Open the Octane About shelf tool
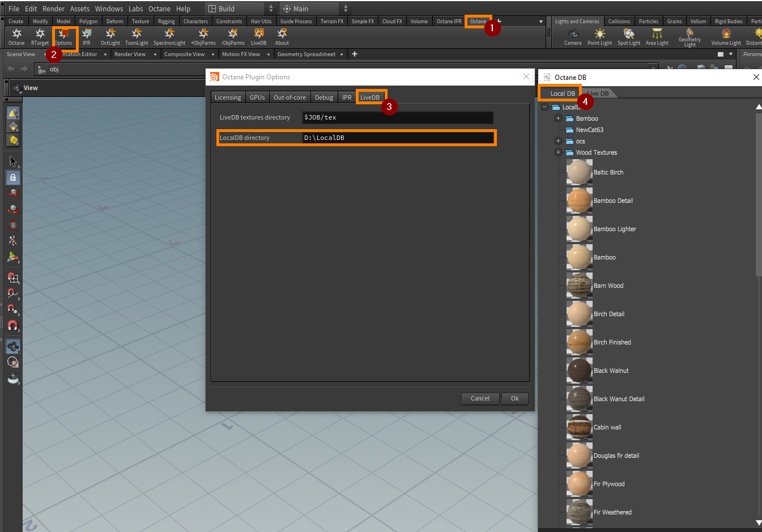The height and width of the screenshot is (532, 762). click(x=282, y=37)
